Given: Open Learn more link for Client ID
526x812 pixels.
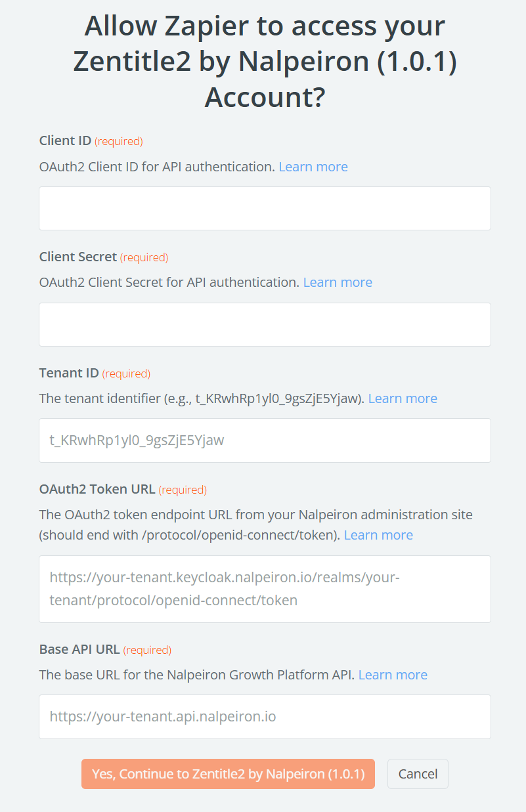Looking at the screenshot, I should pyautogui.click(x=313, y=167).
